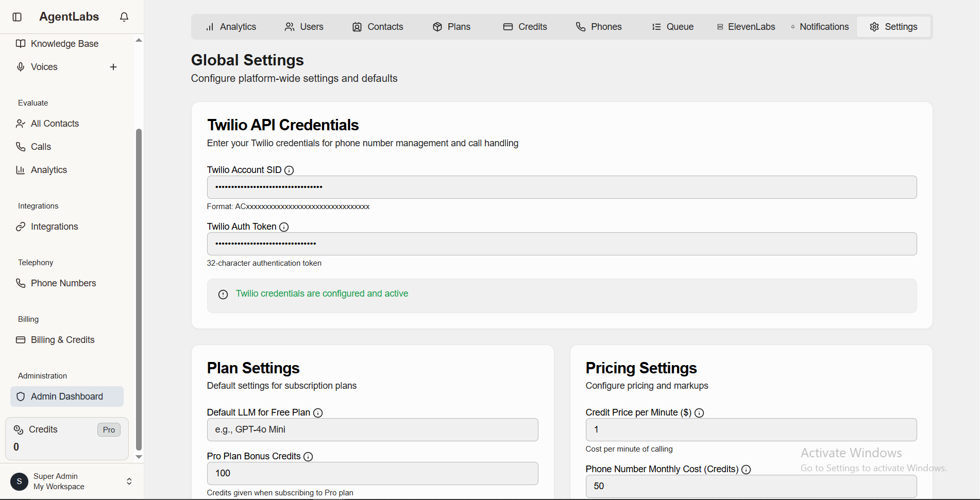Open Billing & Credits in sidebar
The image size is (980, 500).
click(x=62, y=340)
